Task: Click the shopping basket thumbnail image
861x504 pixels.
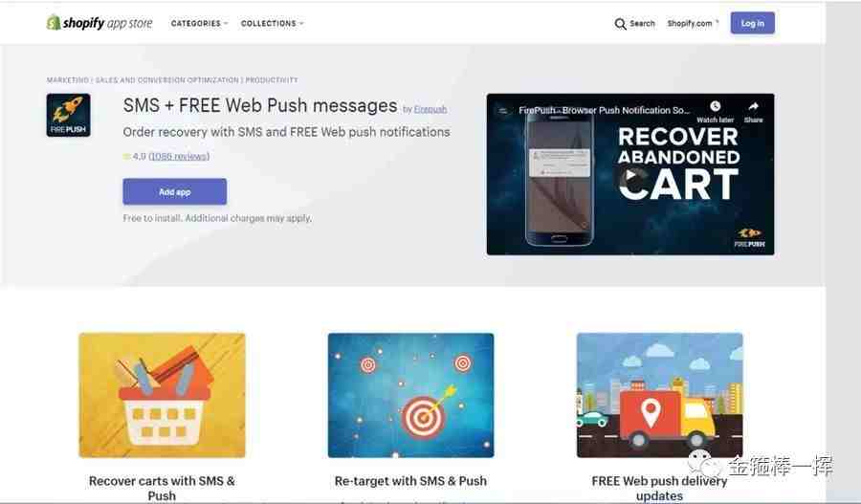Action: point(162,395)
